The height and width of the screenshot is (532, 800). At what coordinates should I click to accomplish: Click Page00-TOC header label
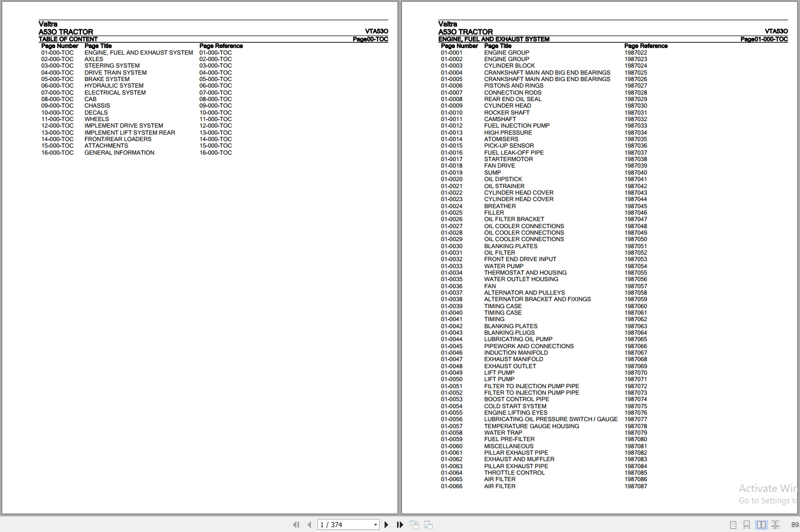click(x=370, y=39)
